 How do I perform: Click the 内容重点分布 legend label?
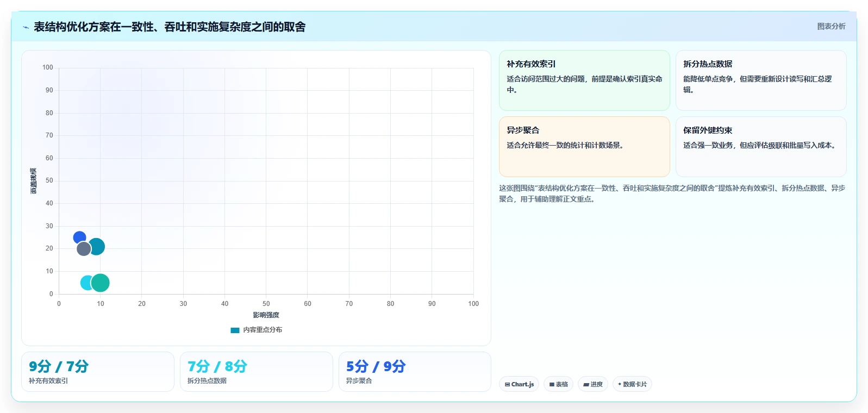tap(263, 330)
